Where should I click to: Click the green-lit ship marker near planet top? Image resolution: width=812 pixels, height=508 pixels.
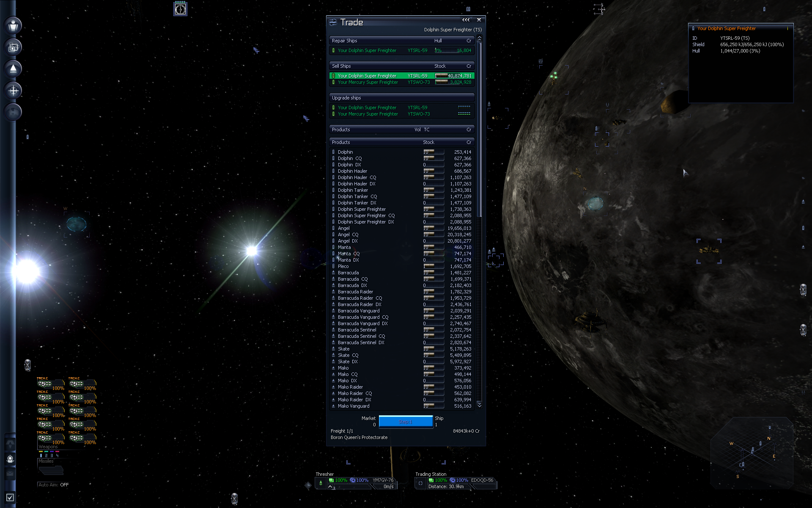[x=554, y=76]
